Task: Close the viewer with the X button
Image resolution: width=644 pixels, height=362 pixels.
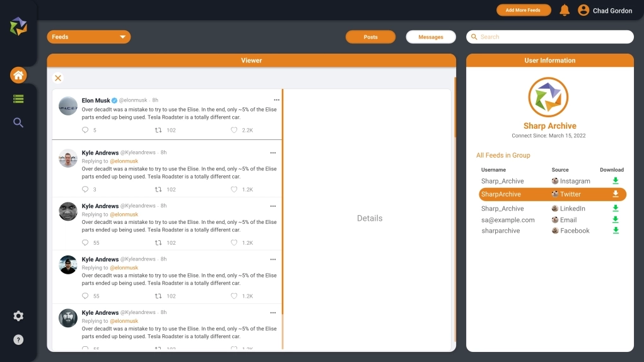Action: [58, 78]
